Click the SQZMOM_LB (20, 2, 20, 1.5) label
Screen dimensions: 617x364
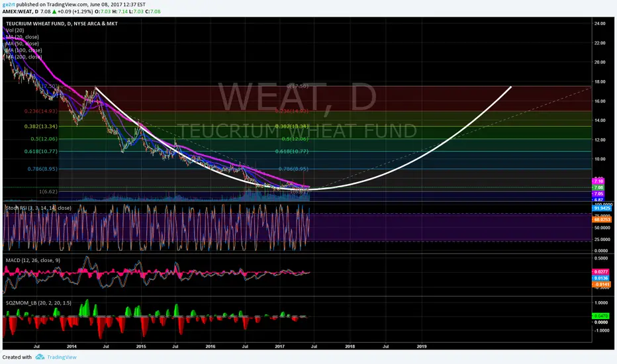click(38, 303)
